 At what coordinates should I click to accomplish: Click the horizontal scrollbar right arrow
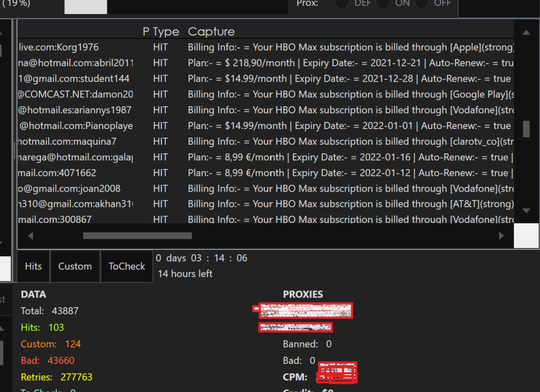pyautogui.click(x=501, y=236)
